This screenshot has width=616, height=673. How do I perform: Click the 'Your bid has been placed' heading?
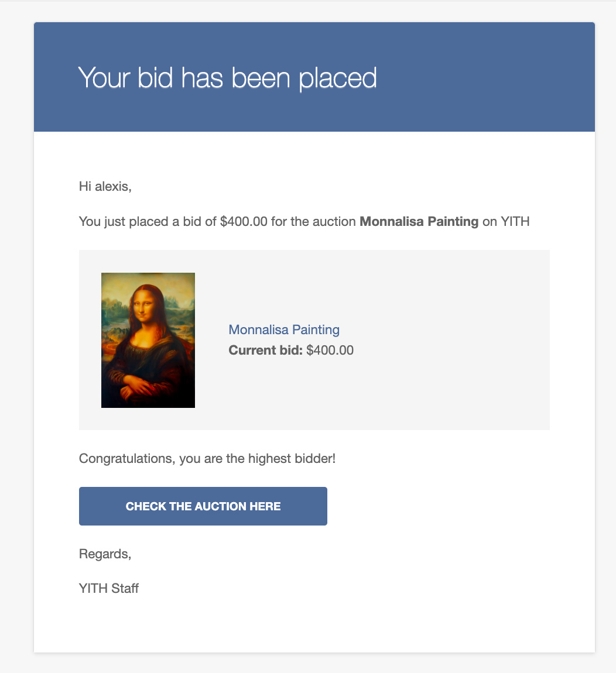(x=227, y=78)
